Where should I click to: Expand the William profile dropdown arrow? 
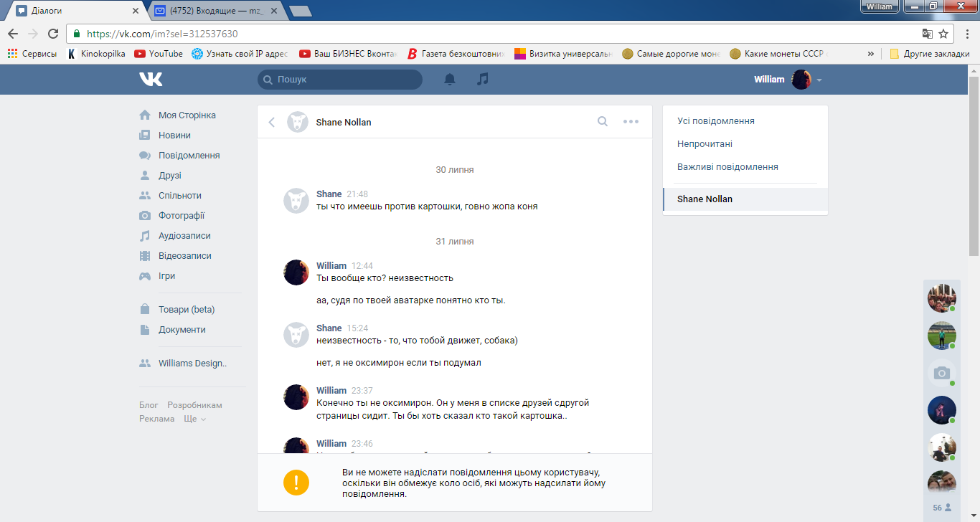point(819,80)
